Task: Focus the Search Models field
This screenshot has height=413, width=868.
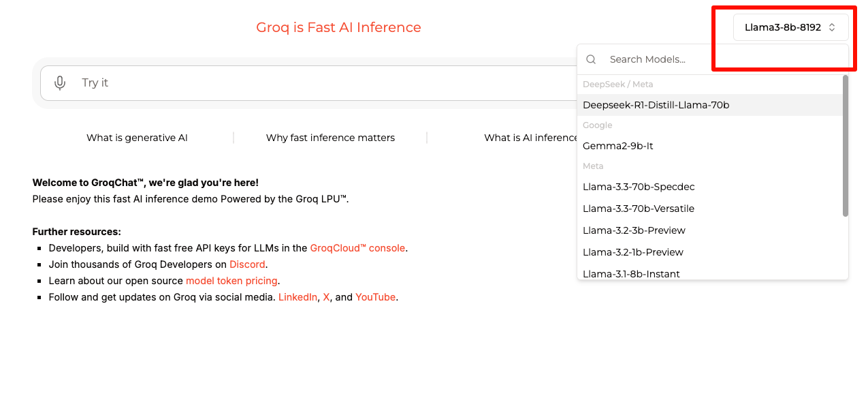Action: 722,59
